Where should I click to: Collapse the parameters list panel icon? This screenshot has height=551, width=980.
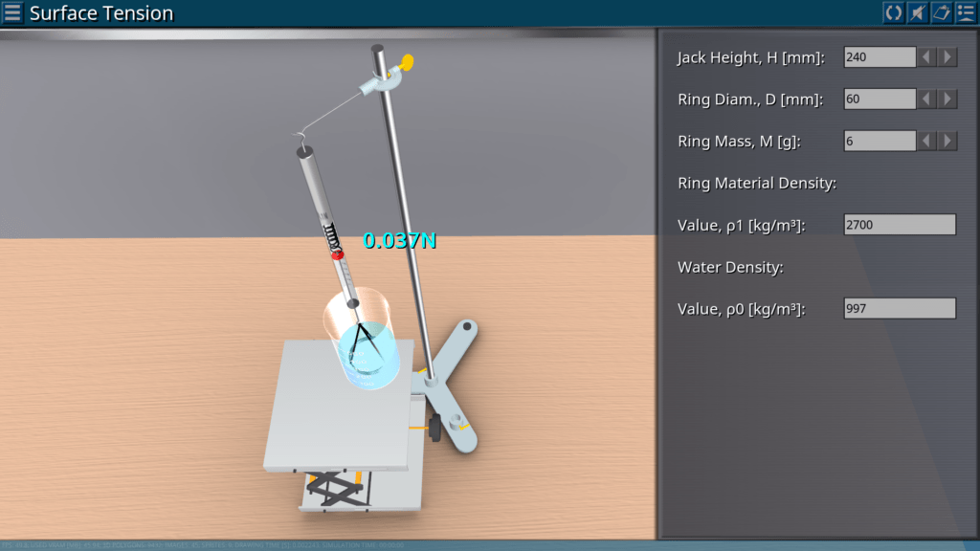[965, 12]
